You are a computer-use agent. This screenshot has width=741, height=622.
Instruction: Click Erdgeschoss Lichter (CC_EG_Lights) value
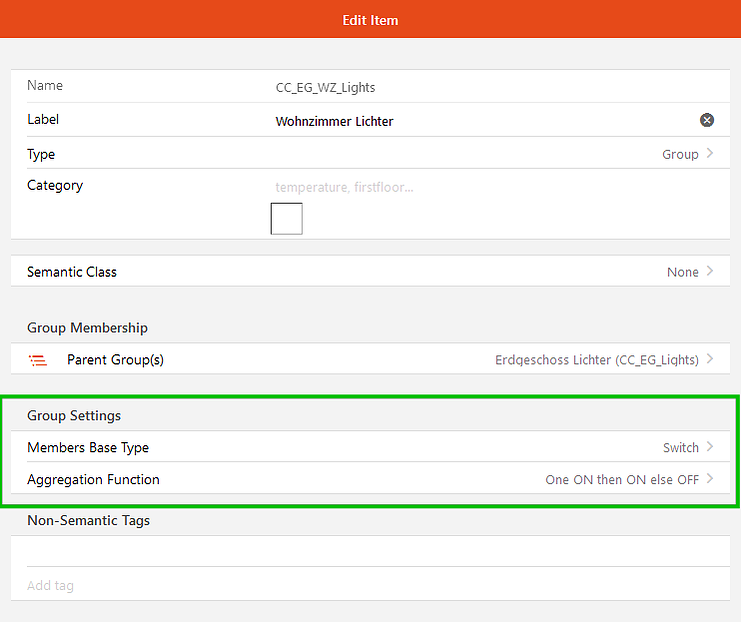596,360
